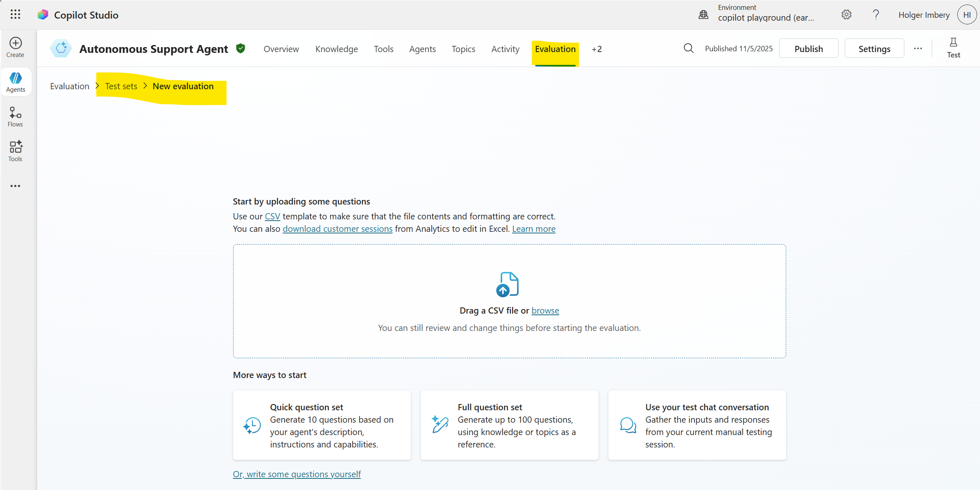The image size is (980, 490).
Task: Select the Quick question set card
Action: pos(322,425)
